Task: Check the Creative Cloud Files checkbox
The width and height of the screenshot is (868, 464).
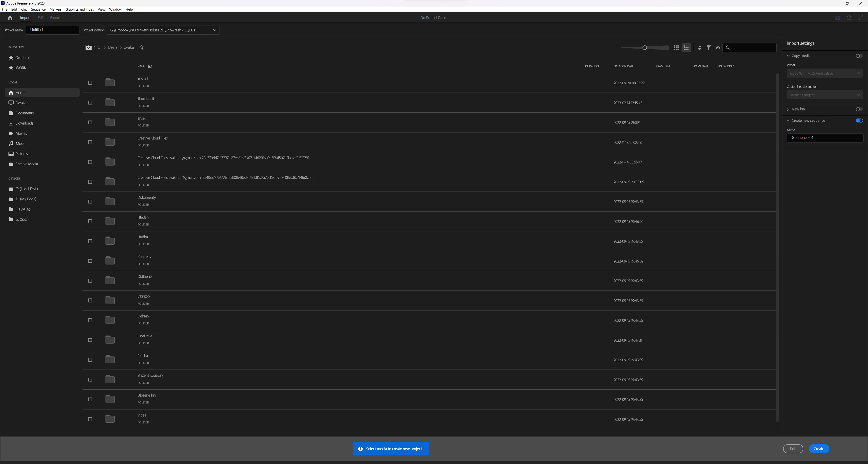Action: tap(90, 142)
